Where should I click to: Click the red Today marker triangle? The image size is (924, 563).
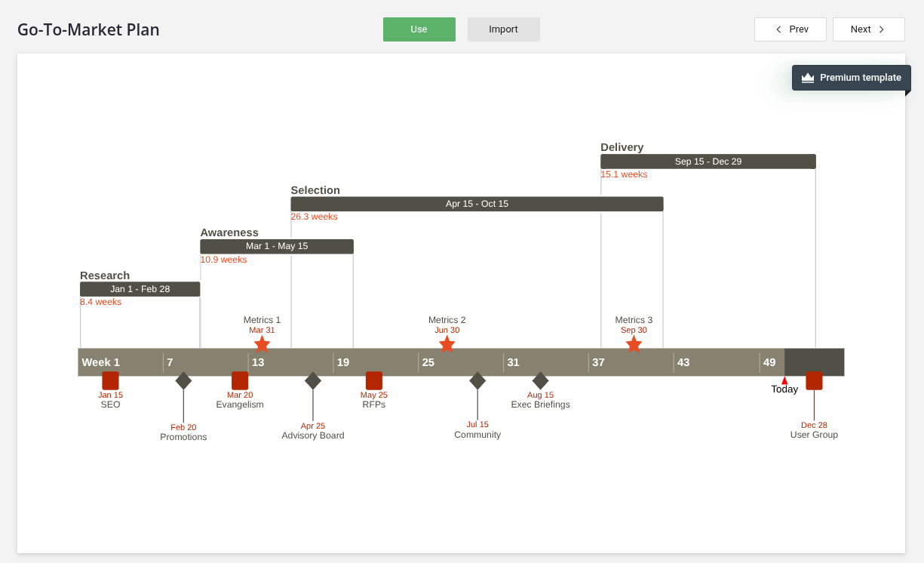tap(784, 380)
